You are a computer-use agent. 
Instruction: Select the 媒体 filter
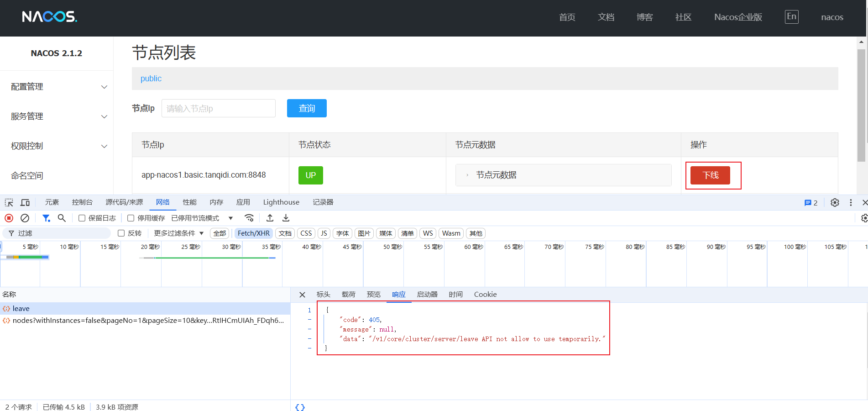coord(386,233)
